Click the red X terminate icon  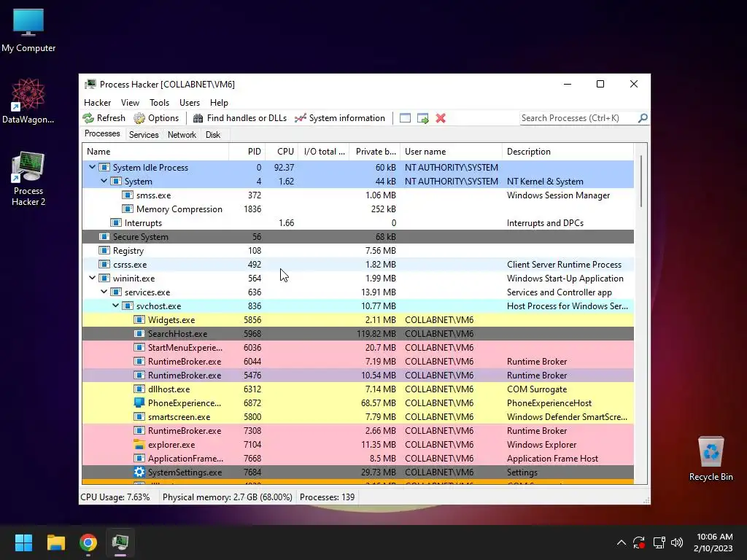click(441, 118)
